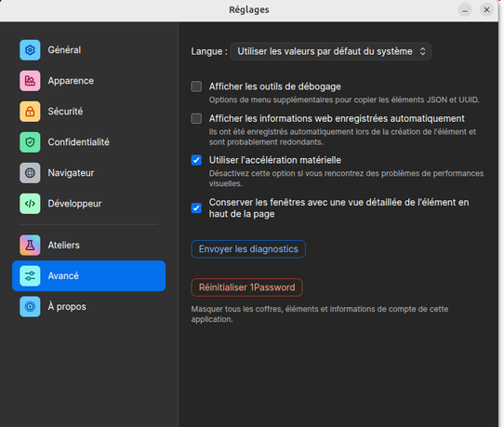Go to the Développeur settings label
The height and width of the screenshot is (427, 504).
tap(74, 204)
